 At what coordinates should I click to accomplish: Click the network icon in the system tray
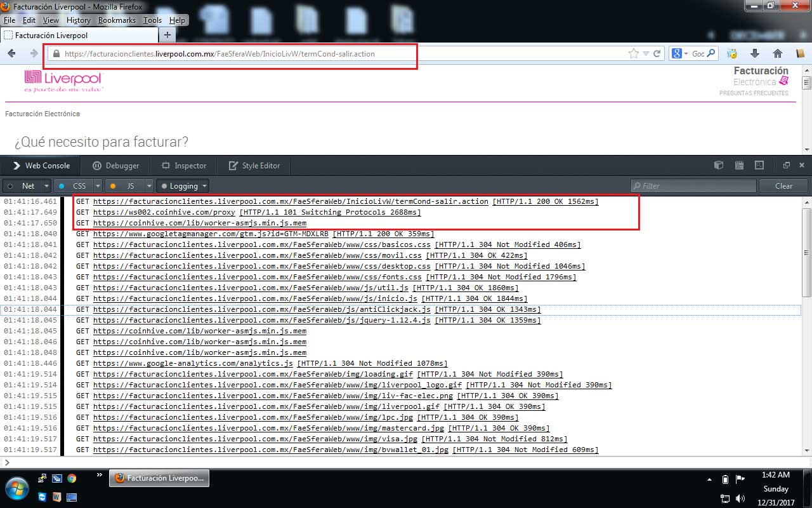coord(725,498)
